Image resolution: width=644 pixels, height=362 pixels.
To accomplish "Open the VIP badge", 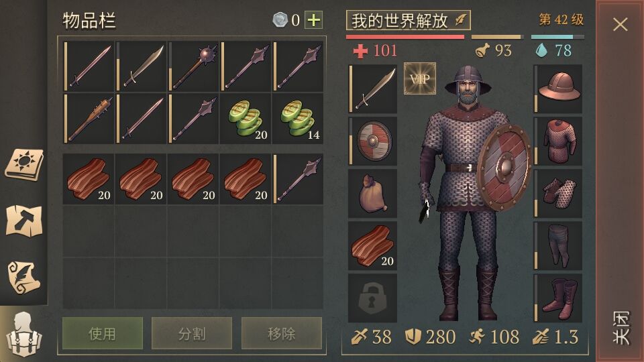I will coord(420,78).
